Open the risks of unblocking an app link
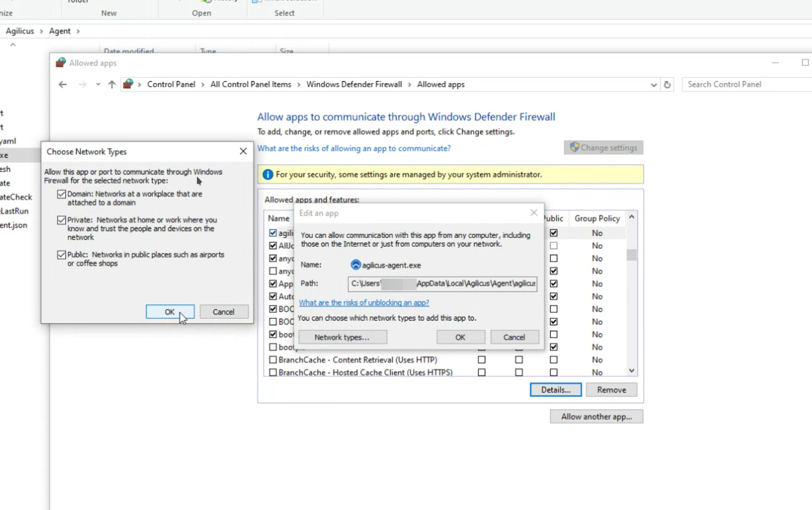This screenshot has height=510, width=812. (364, 302)
